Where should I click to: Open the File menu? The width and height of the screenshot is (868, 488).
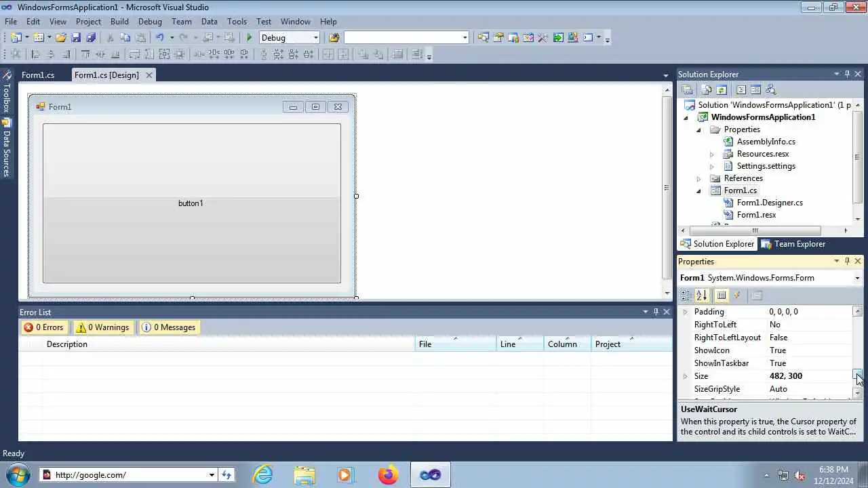[11, 22]
